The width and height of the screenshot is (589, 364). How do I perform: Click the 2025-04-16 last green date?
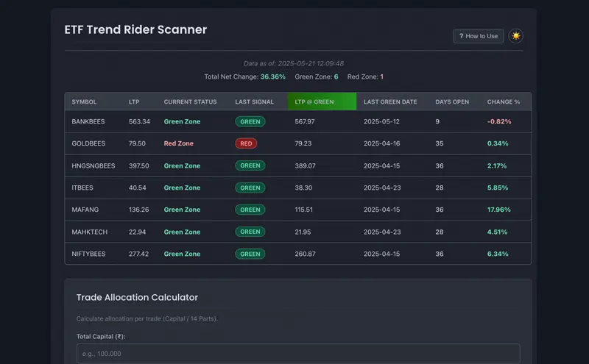(x=381, y=143)
